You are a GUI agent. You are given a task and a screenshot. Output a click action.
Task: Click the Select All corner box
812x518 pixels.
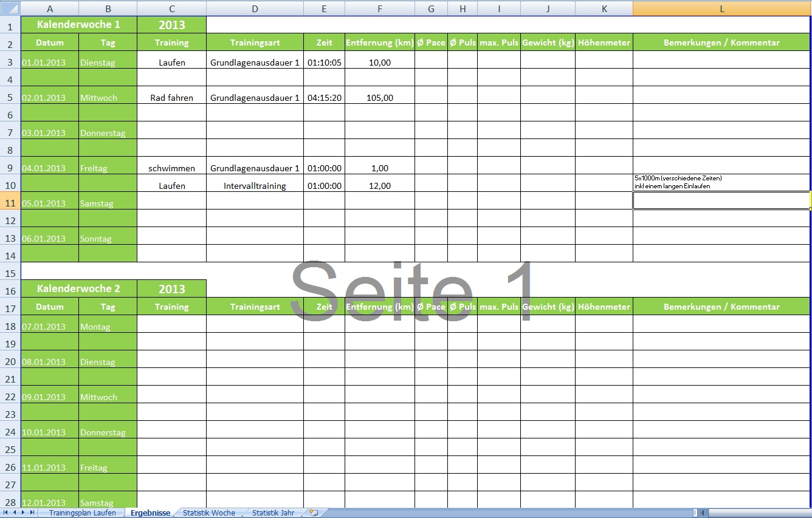[x=10, y=9]
